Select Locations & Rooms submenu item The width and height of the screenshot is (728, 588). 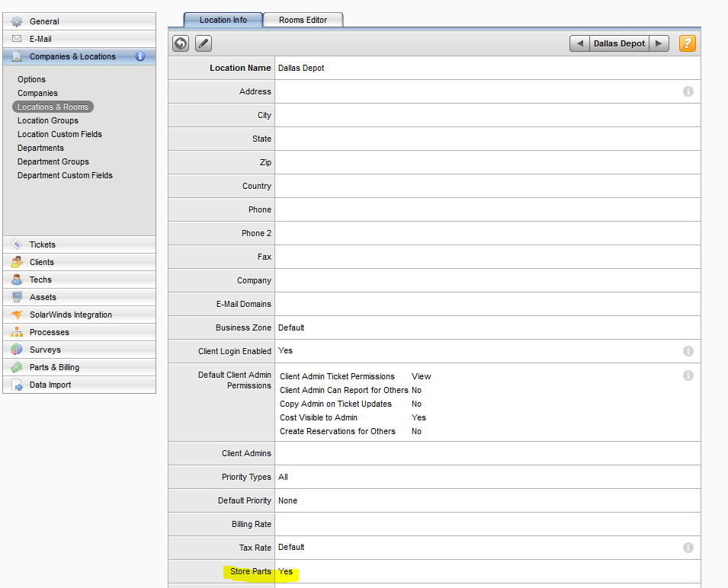tap(53, 107)
